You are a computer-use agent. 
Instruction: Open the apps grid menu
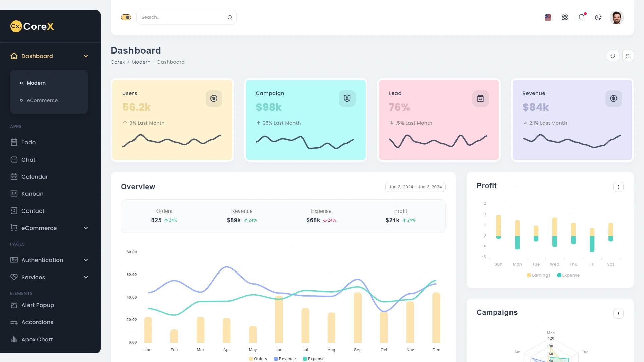(565, 17)
